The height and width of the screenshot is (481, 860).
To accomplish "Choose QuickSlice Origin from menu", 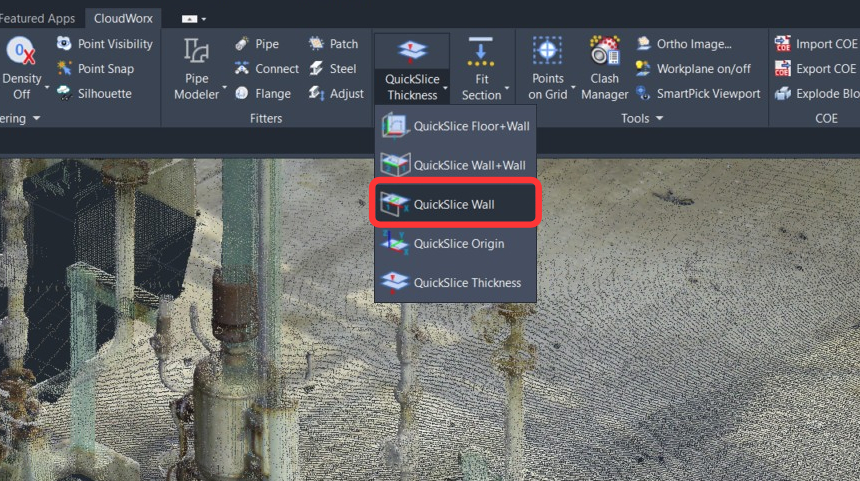I will (x=455, y=244).
